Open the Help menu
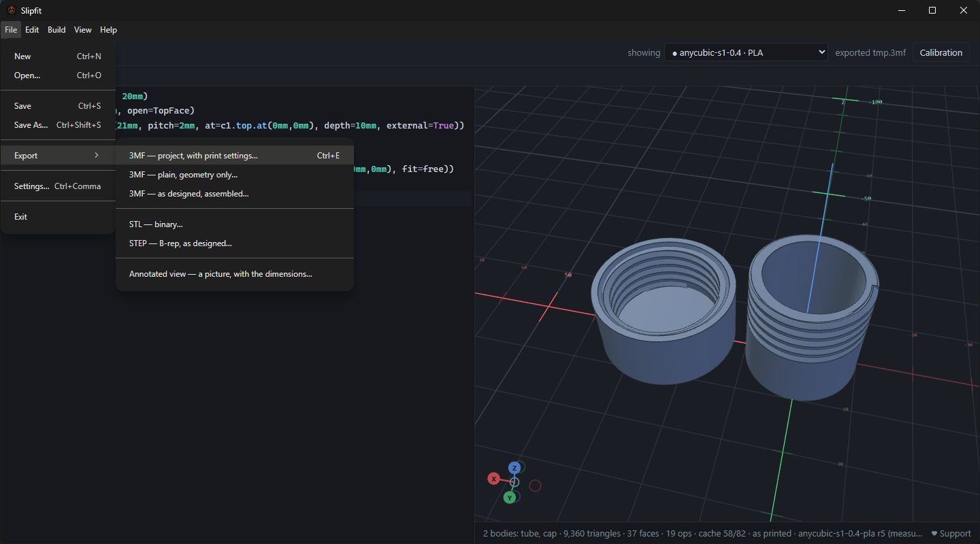The width and height of the screenshot is (980, 544). point(108,30)
